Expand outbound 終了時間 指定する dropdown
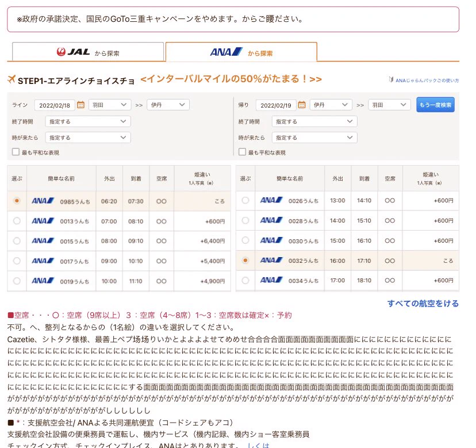This screenshot has height=448, width=476. pyautogui.click(x=88, y=121)
